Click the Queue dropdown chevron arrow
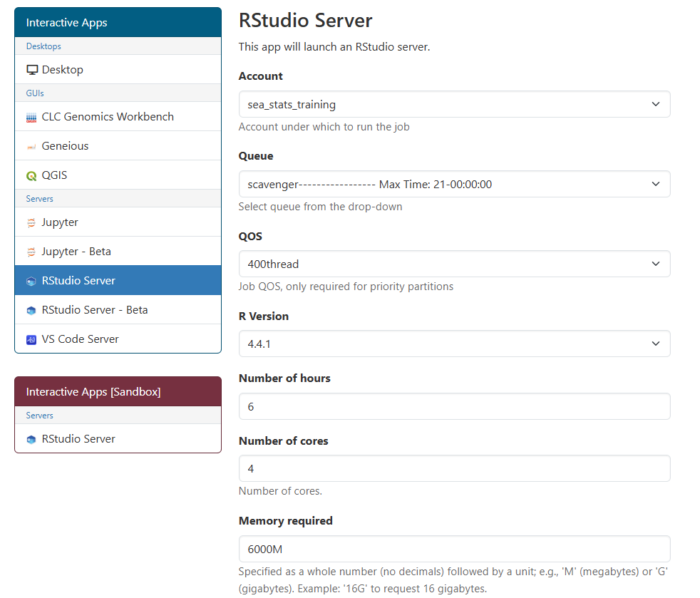 click(x=655, y=185)
